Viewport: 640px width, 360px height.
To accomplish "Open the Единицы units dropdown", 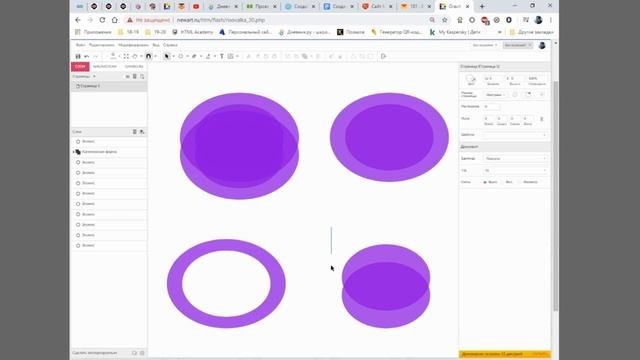I will (x=516, y=158).
